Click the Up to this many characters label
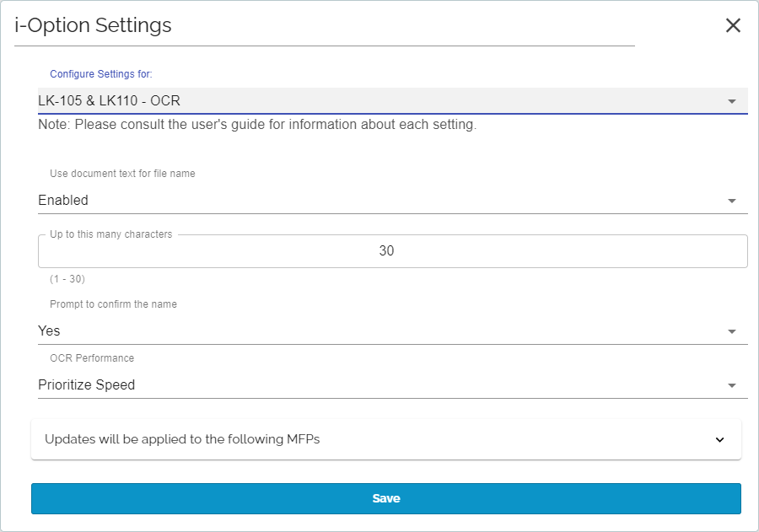This screenshot has width=759, height=532. (x=110, y=234)
